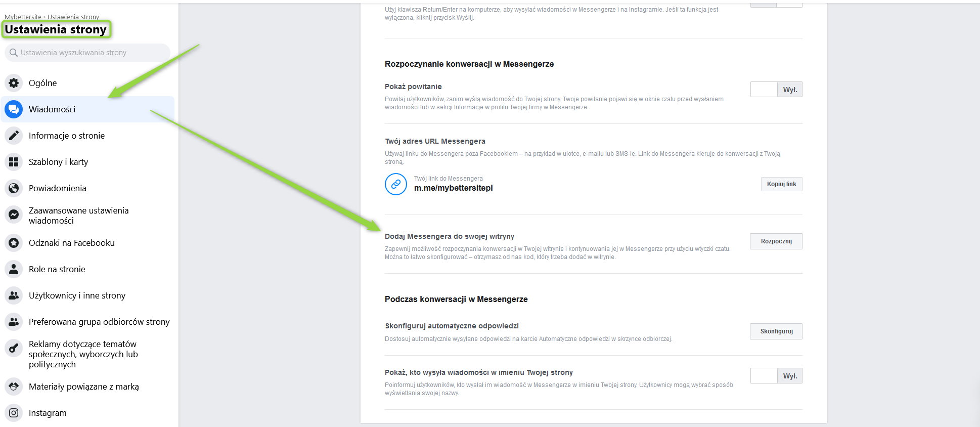The height and width of the screenshot is (427, 980).
Task: Click the guitar icon for political ads
Action: (14, 348)
